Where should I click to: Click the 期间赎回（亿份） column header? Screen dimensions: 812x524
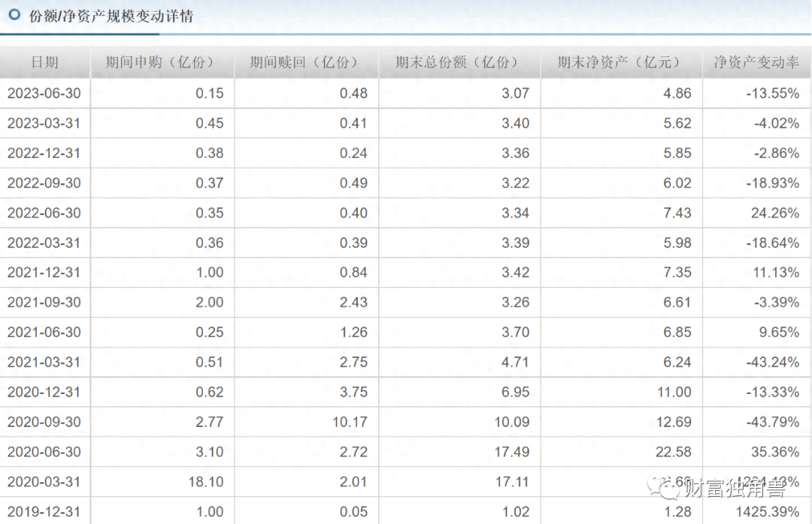(305, 62)
